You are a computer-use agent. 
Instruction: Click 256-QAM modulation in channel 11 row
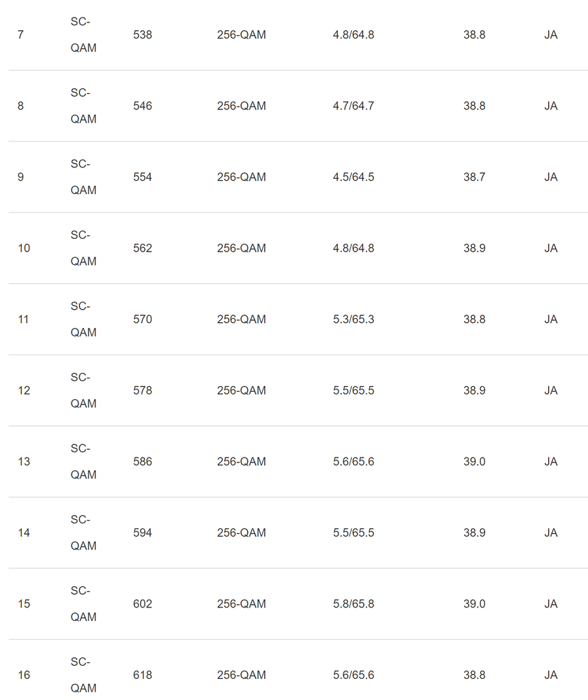[x=241, y=319]
